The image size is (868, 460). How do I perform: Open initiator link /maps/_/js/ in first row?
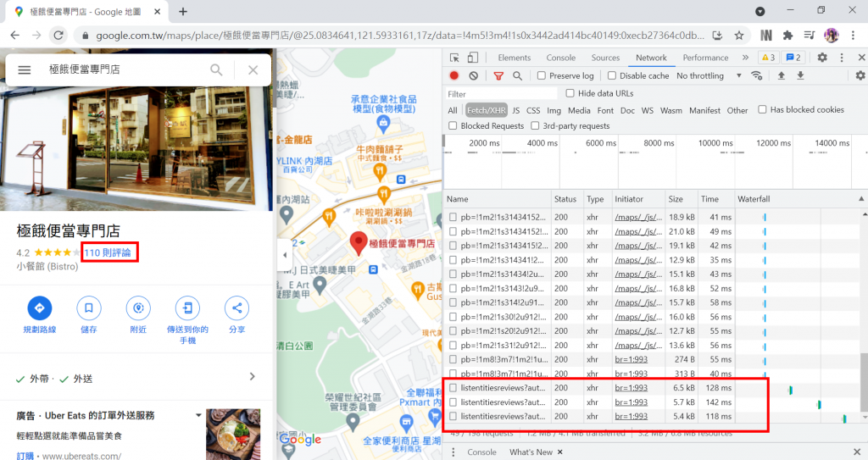638,217
